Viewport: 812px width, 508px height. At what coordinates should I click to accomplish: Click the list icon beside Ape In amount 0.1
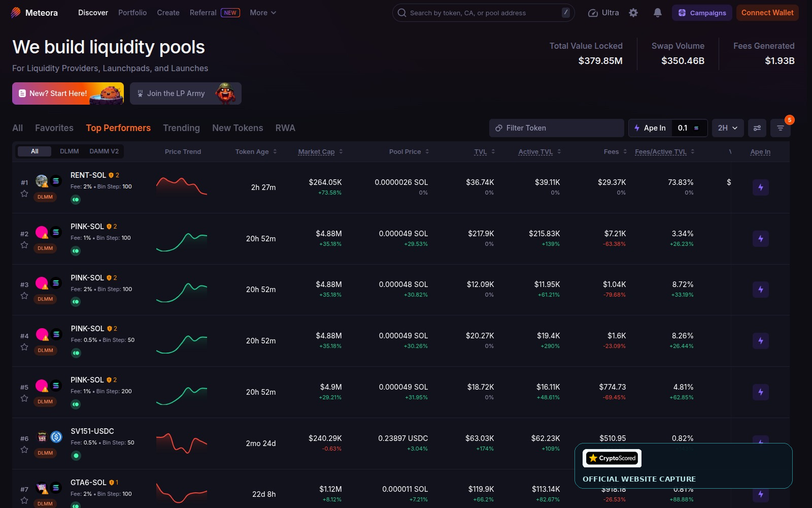[x=696, y=128]
